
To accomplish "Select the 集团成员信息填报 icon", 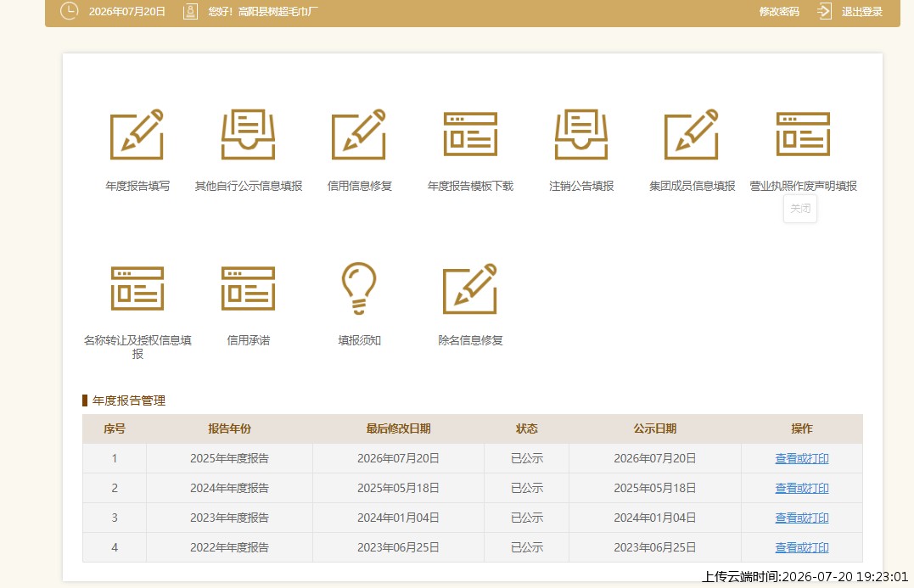I will coord(692,134).
